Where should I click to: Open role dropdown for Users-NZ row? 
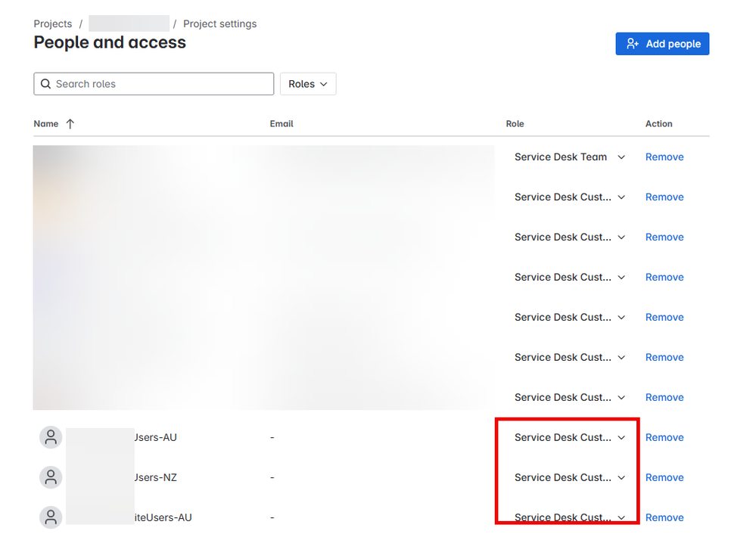tap(569, 477)
